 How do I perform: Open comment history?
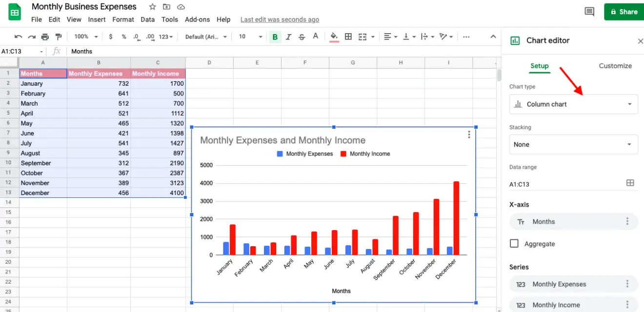click(x=589, y=11)
